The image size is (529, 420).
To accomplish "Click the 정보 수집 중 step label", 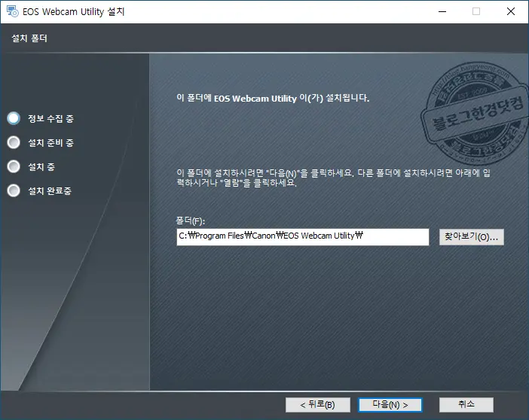I will click(x=51, y=119).
